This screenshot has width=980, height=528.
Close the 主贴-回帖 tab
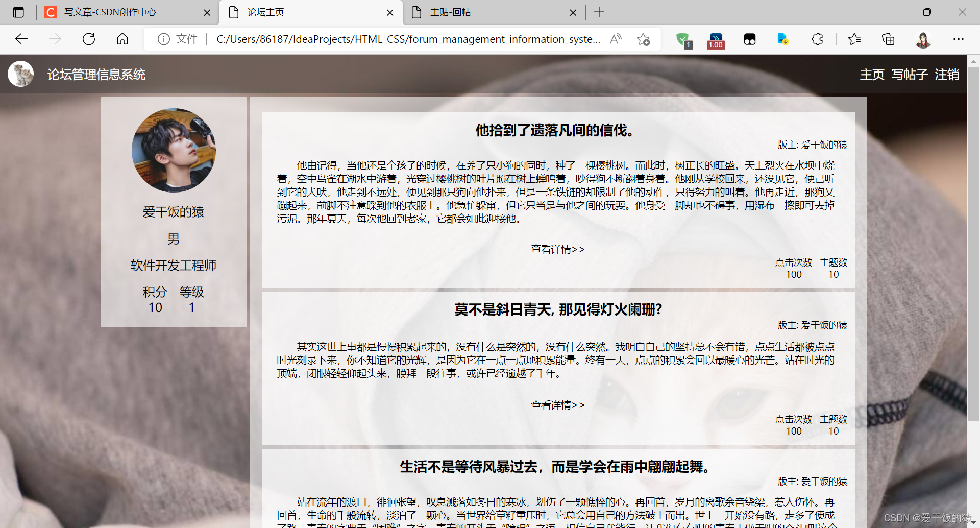(x=573, y=13)
